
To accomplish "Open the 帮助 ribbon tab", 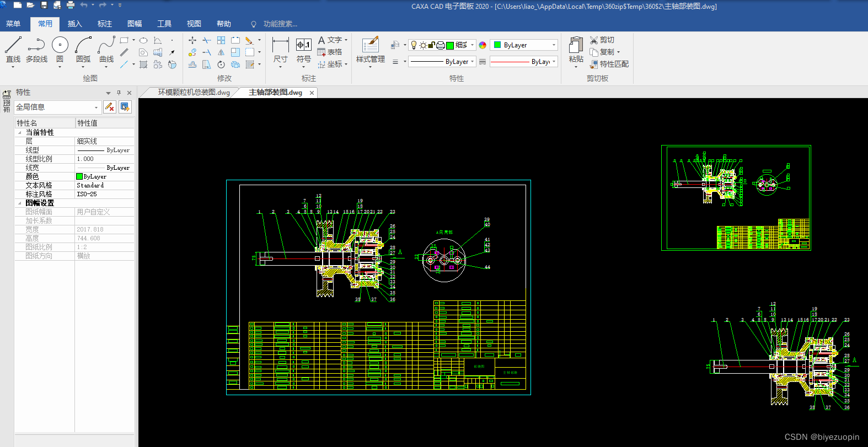I will click(x=224, y=24).
